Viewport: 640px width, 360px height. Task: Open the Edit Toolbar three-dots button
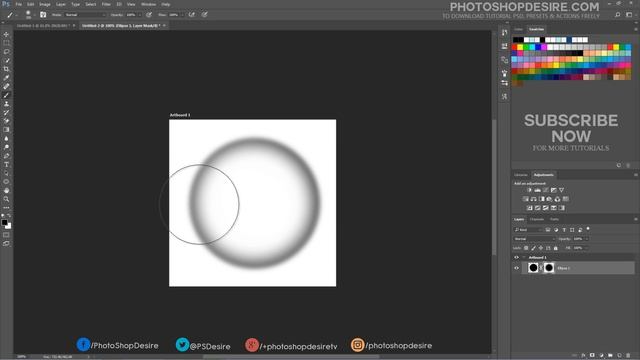[x=6, y=208]
